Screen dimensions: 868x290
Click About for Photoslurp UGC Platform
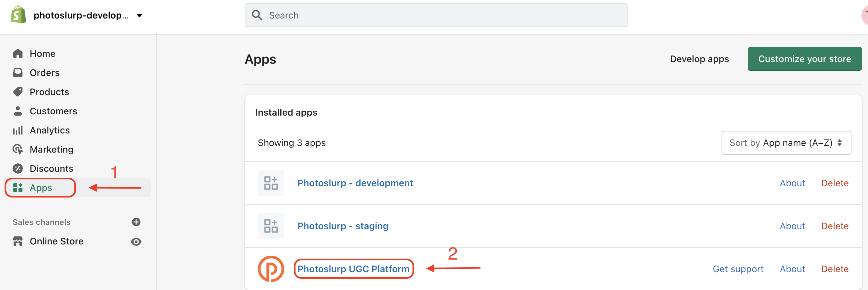pyautogui.click(x=792, y=269)
